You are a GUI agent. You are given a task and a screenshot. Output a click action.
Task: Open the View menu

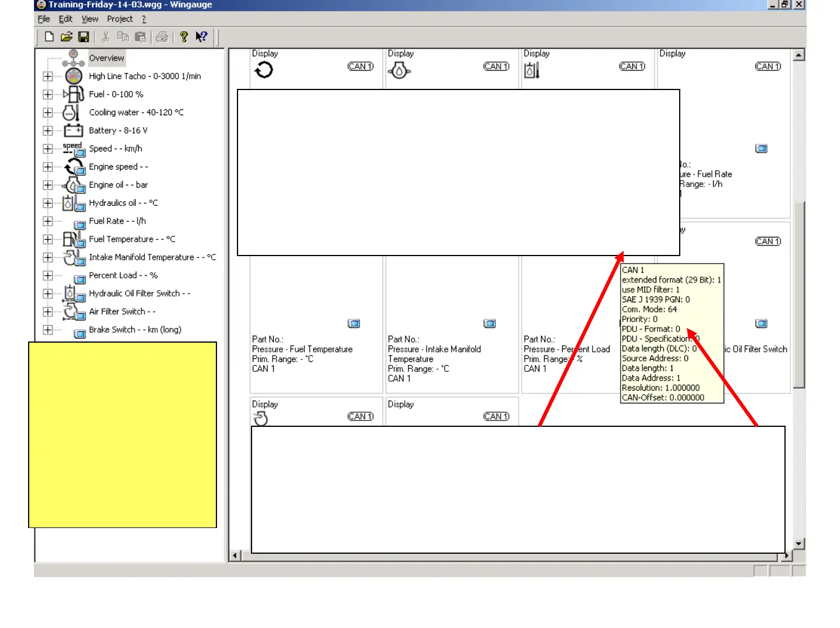pyautogui.click(x=89, y=19)
